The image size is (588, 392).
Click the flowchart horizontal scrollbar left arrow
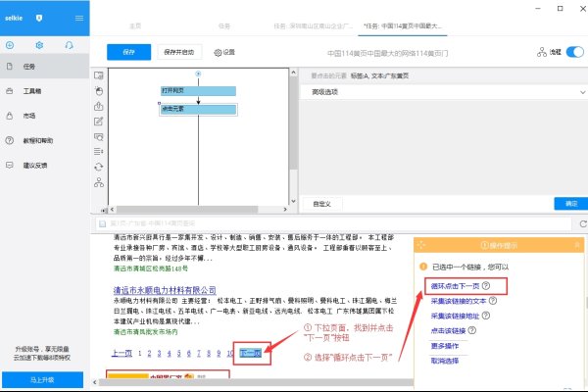coord(112,210)
